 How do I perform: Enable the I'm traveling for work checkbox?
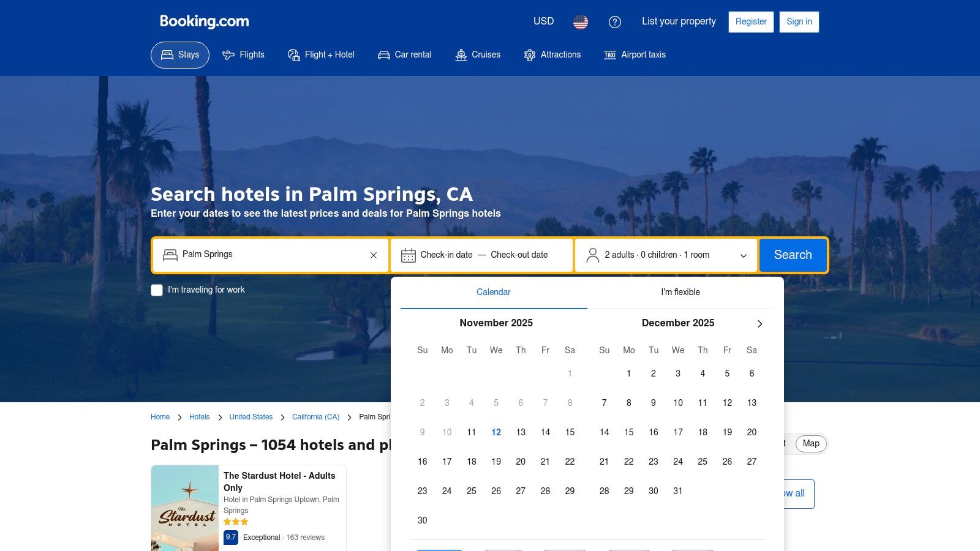(x=157, y=290)
